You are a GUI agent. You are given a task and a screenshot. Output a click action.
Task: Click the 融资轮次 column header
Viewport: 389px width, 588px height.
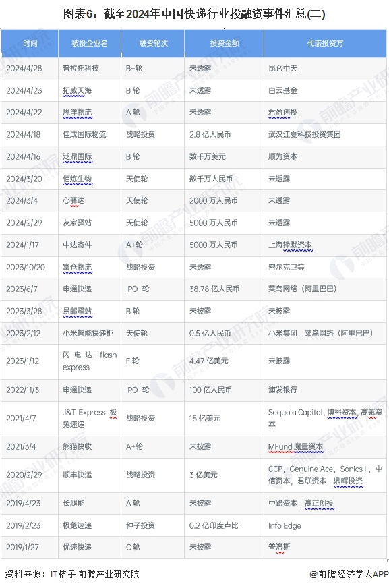[x=153, y=44]
